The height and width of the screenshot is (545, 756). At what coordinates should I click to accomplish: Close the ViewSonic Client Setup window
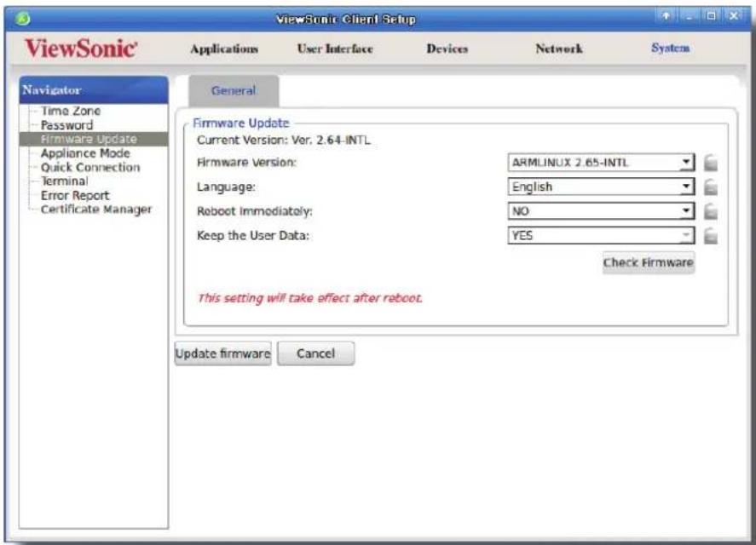point(734,16)
